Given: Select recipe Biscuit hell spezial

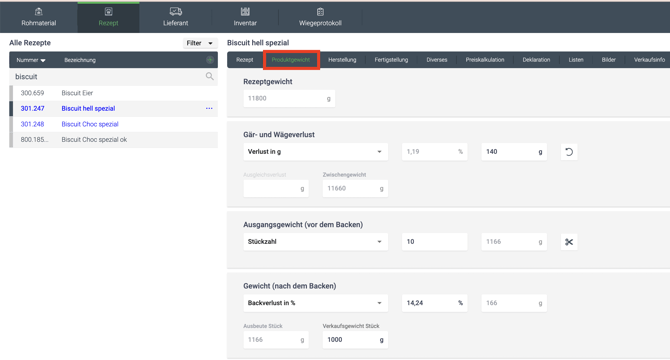Looking at the screenshot, I should pos(114,108).
